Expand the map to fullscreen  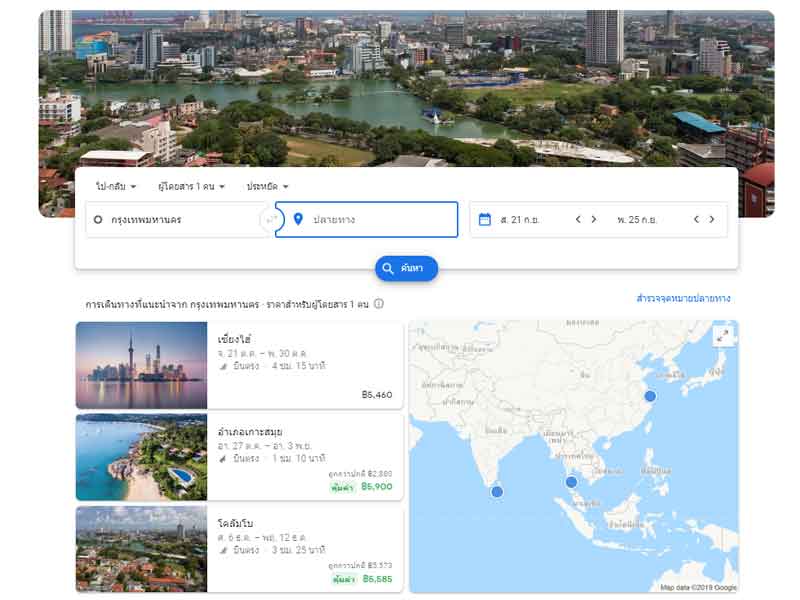(721, 337)
